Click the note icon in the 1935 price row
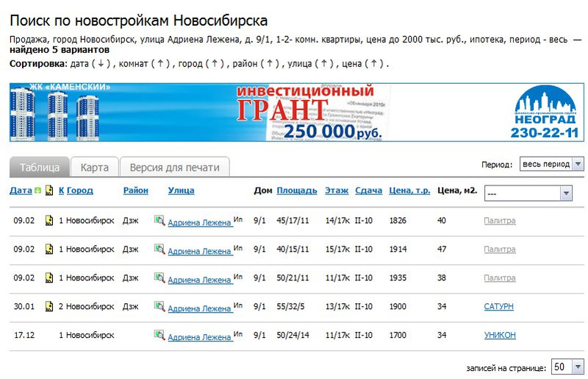Viewport: 588px width, 379px height. 49,278
